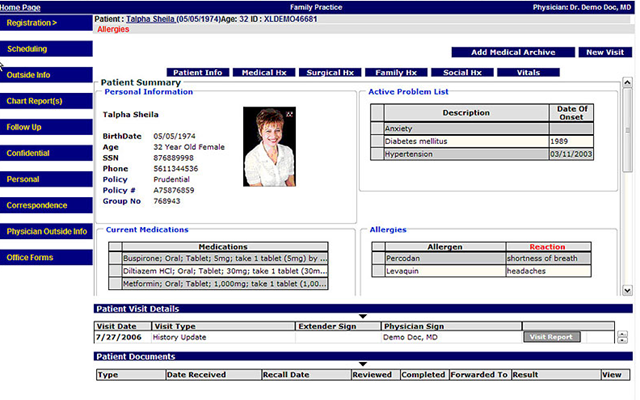This screenshot has height=400, width=640.
Task: Click the 7/27/2006 visit date
Action: (x=118, y=338)
